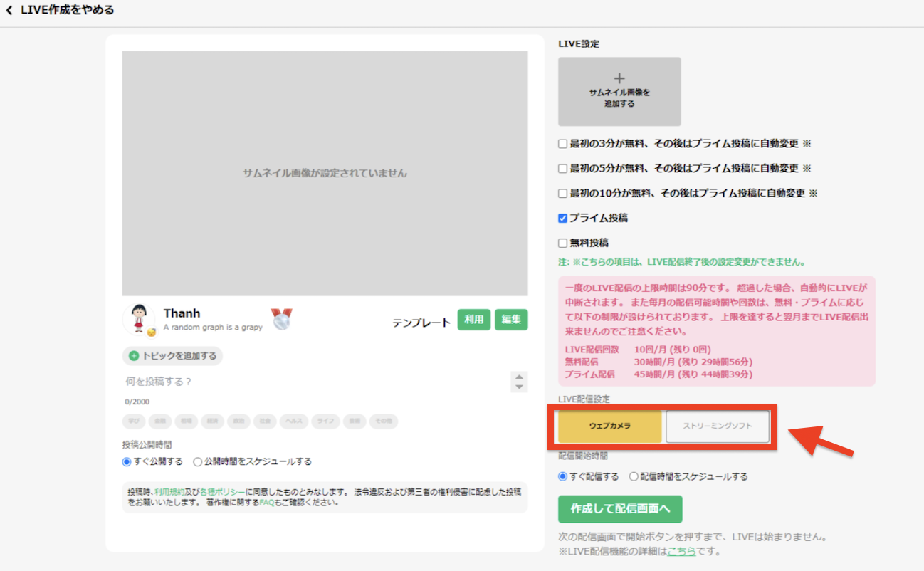Click the back arrow beside LIVE作成をやめる
This screenshot has height=571, width=924.
pyautogui.click(x=9, y=11)
